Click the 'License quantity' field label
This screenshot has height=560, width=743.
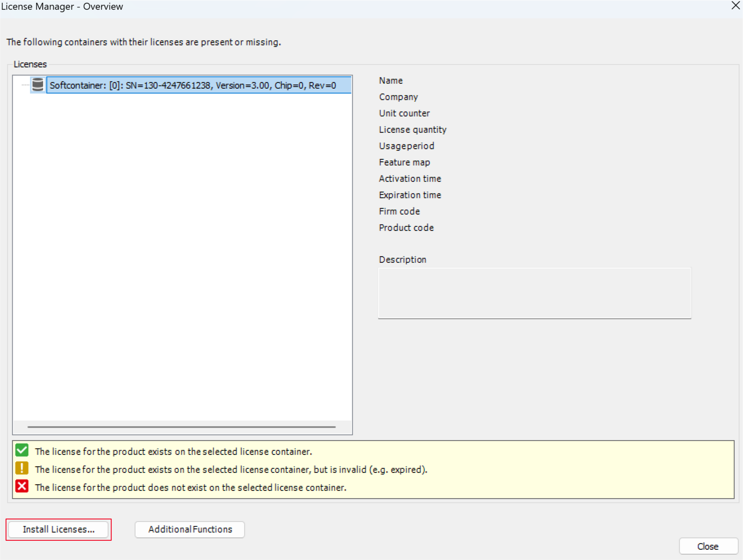pos(413,130)
